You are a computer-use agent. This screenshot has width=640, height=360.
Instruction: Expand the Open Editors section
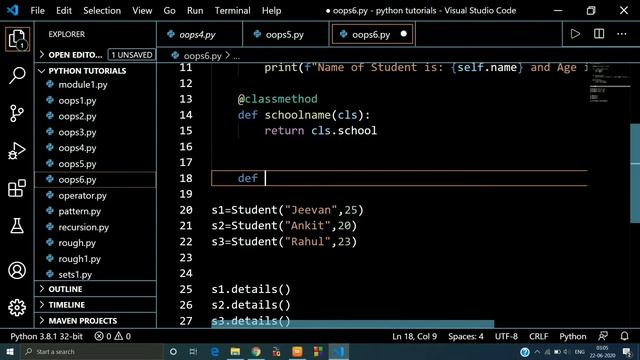click(95, 55)
